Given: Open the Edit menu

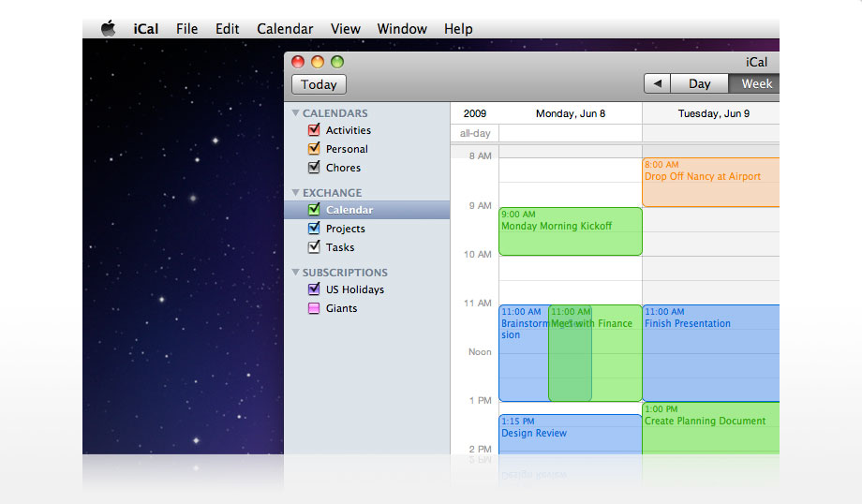Looking at the screenshot, I should tap(227, 29).
